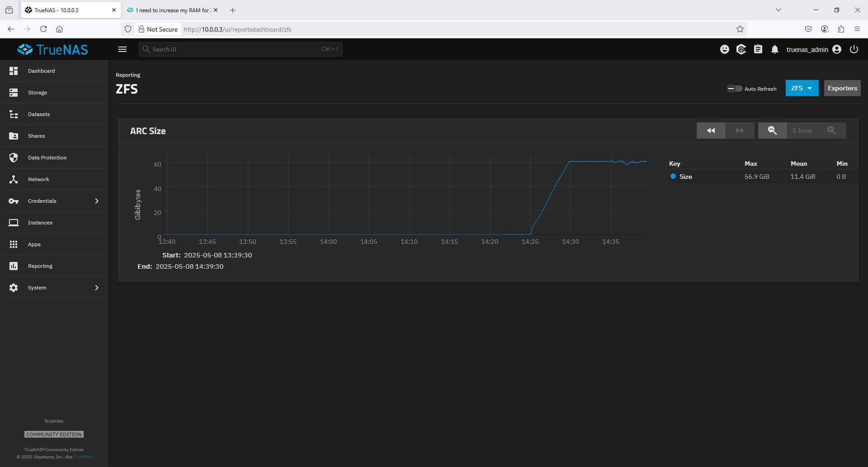
Task: Open a new browser tab
Action: 232,10
